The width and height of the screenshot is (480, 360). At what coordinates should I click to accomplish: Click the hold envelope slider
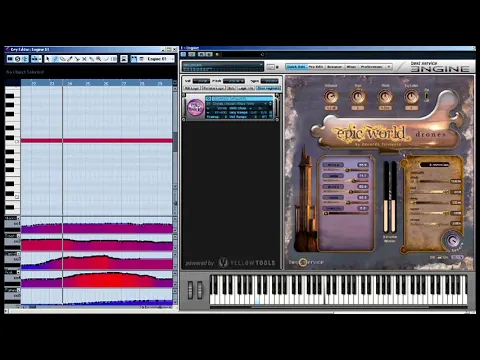tap(430, 192)
